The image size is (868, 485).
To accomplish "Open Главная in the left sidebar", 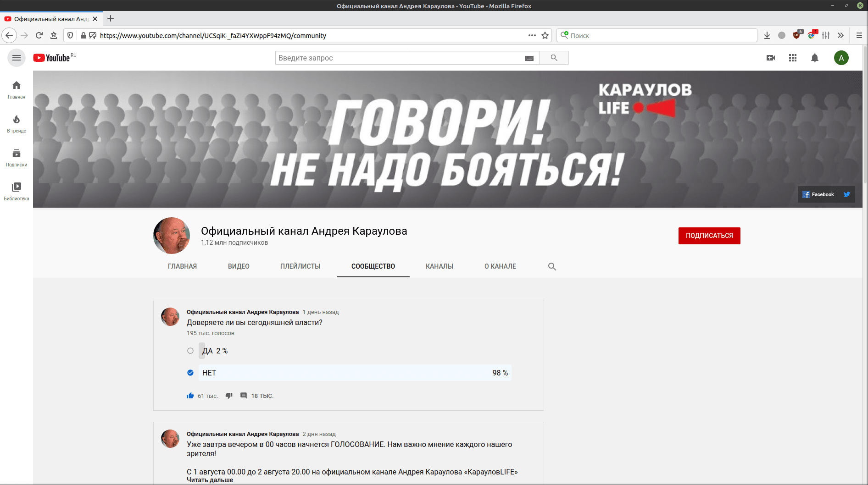I will tap(17, 90).
